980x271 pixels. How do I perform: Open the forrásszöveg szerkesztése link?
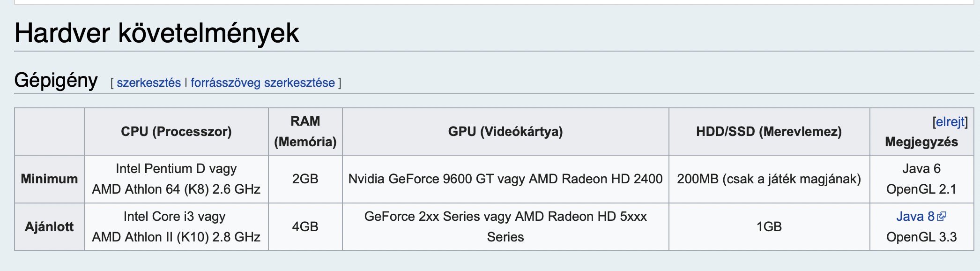[262, 83]
